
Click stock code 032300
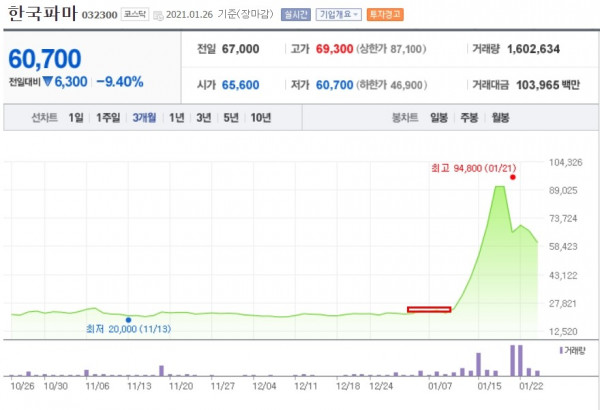point(99,15)
